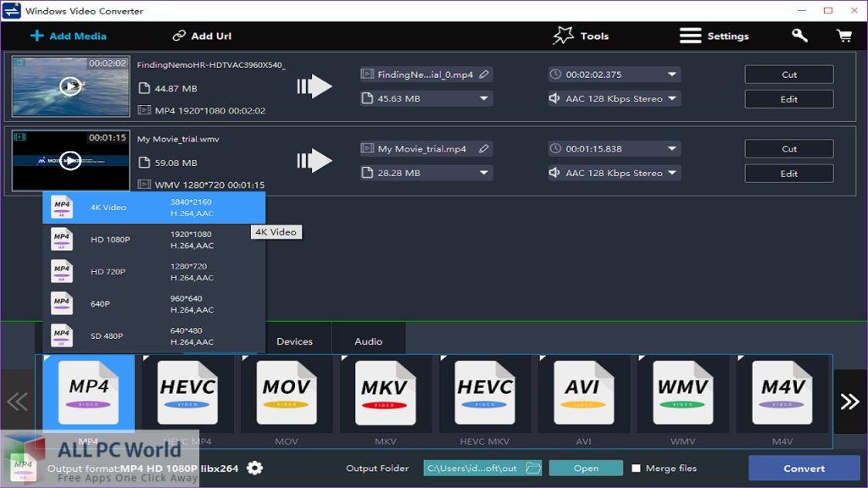Select the WMV format icon

point(682,392)
